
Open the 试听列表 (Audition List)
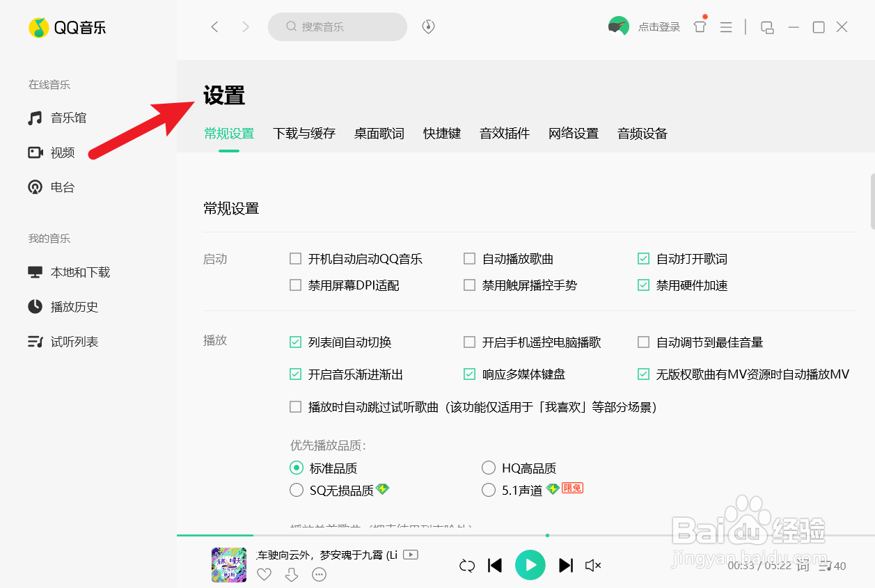[x=73, y=341]
